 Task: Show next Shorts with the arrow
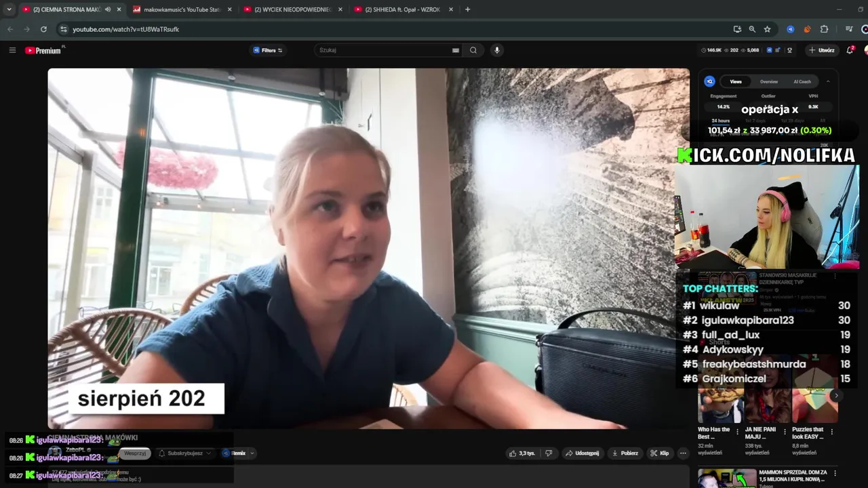tap(836, 396)
